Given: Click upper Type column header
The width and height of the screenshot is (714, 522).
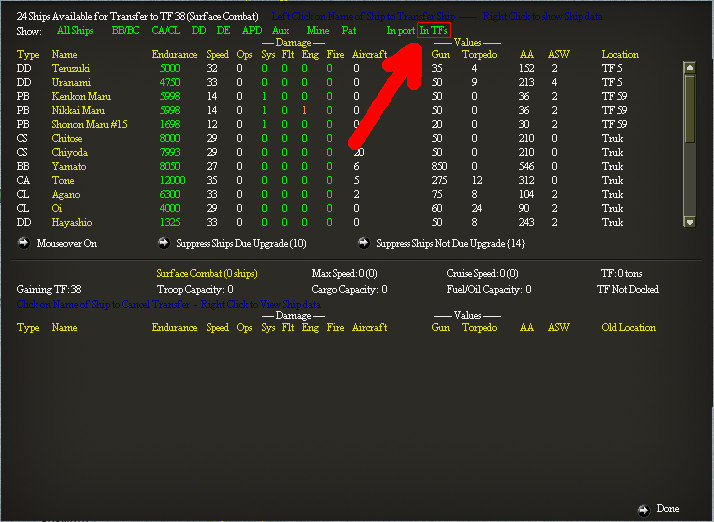Looking at the screenshot, I should [28, 55].
